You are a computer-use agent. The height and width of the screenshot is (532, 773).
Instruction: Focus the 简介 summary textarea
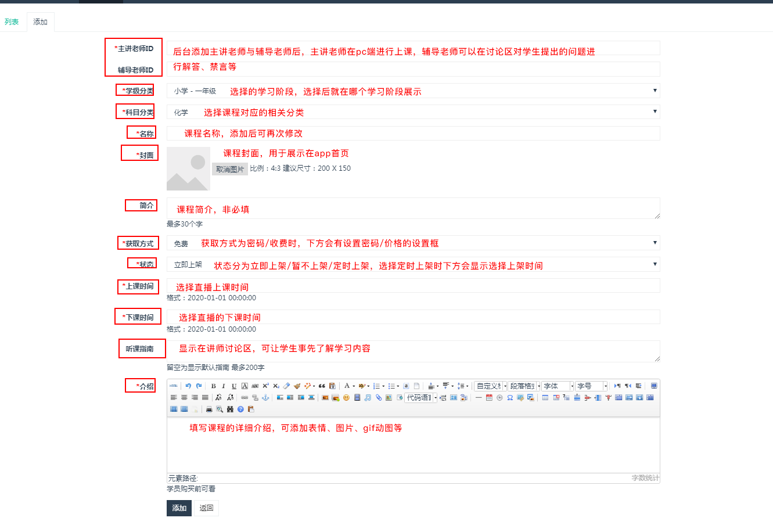click(x=413, y=208)
